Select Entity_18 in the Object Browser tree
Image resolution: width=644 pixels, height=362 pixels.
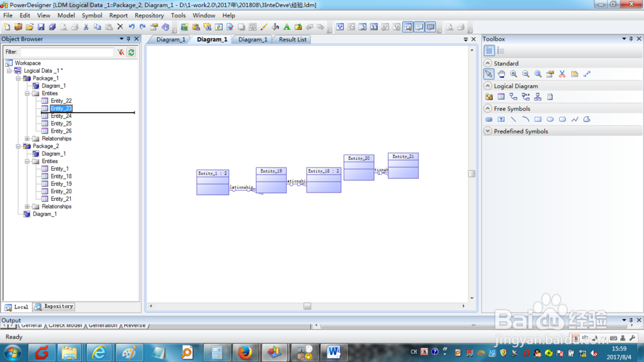(x=61, y=176)
